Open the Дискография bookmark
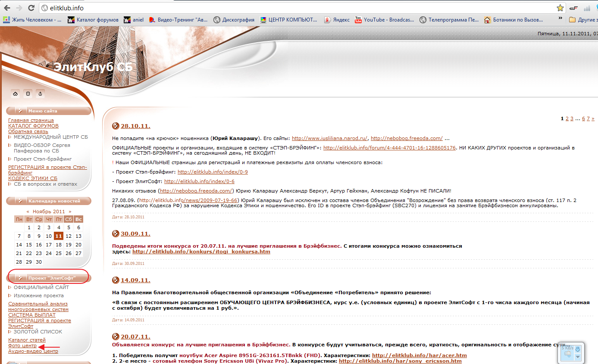598x364 pixels. (234, 19)
